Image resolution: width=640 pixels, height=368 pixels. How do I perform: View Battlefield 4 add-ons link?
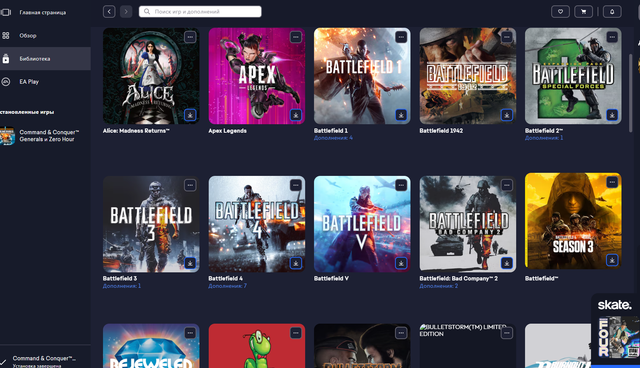[227, 286]
